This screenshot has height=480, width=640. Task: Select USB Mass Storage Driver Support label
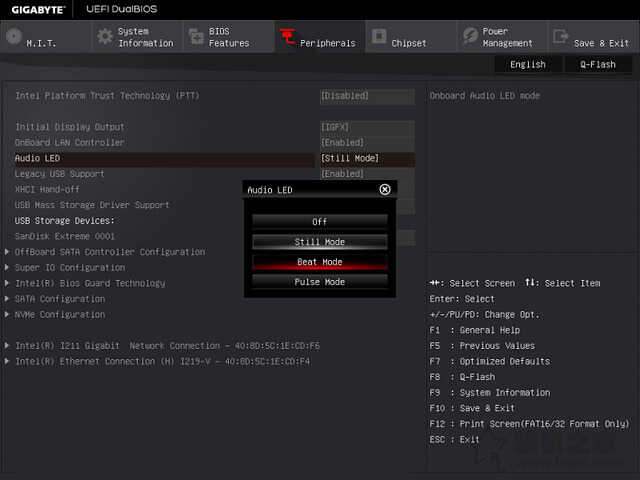[x=92, y=205]
